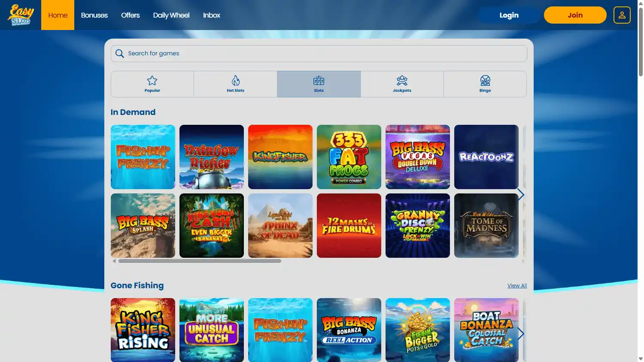Click the Login button
The height and width of the screenshot is (362, 644).
pyautogui.click(x=509, y=15)
